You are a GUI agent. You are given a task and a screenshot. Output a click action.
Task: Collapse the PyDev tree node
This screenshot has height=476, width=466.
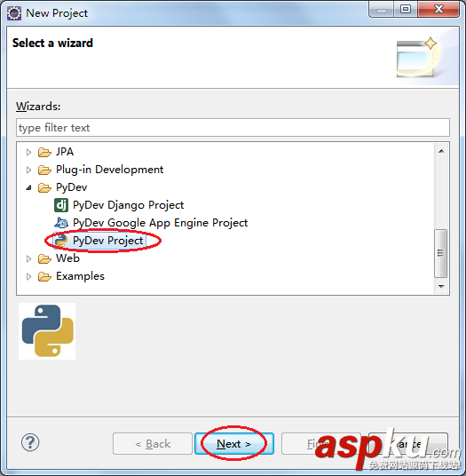tap(28, 188)
